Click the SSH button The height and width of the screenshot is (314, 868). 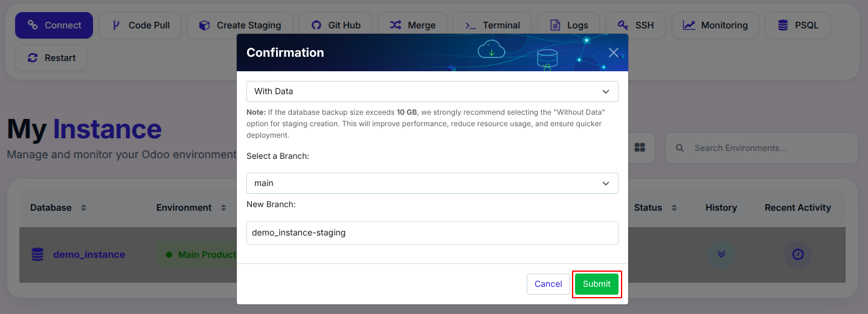635,25
